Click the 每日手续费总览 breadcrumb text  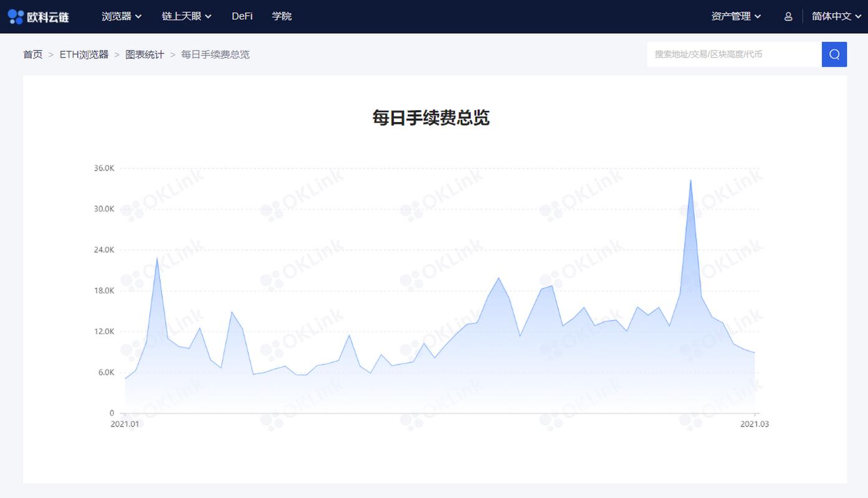coord(215,54)
